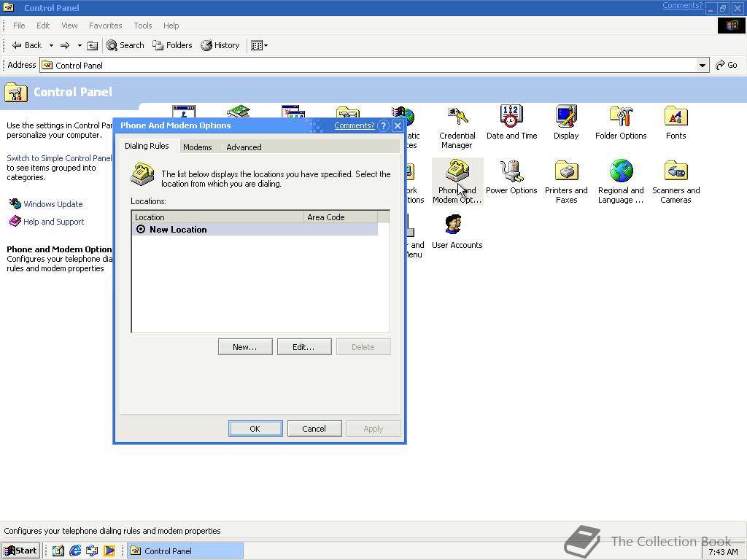The height and width of the screenshot is (560, 747).
Task: Click the Search toolbar button
Action: 125,45
